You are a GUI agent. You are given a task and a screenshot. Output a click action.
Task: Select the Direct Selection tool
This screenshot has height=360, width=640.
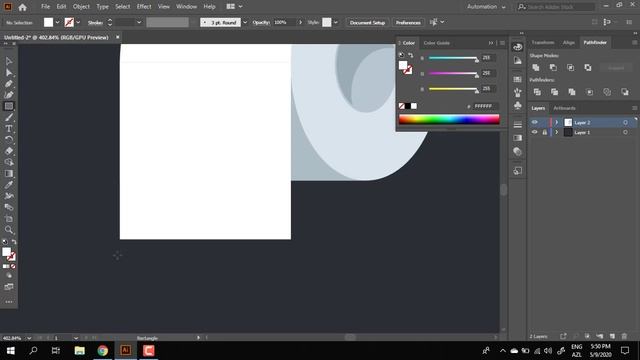click(x=9, y=73)
